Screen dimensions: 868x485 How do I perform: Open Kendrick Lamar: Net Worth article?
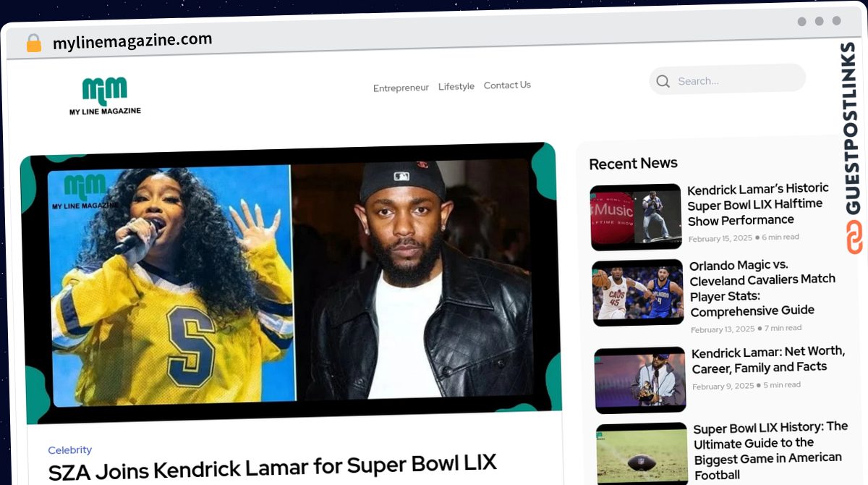[768, 359]
